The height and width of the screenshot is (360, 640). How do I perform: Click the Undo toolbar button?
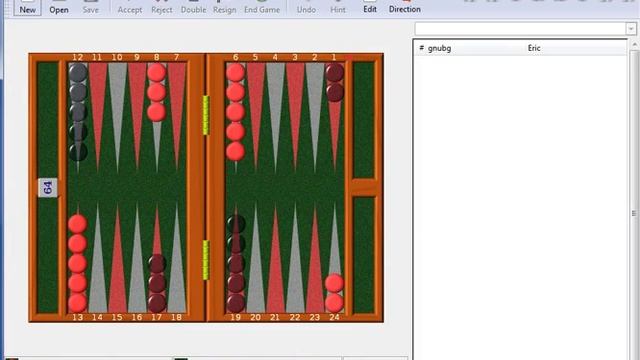[306, 8]
